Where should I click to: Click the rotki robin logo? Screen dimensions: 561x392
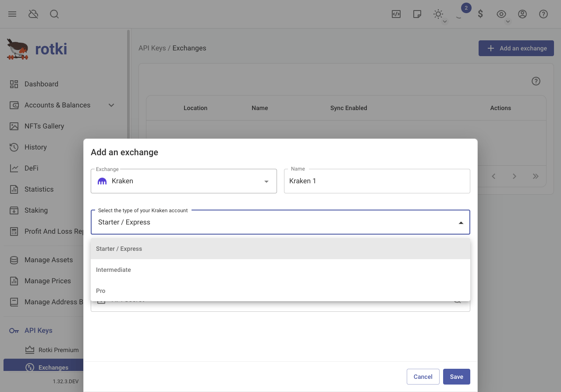pos(18,49)
